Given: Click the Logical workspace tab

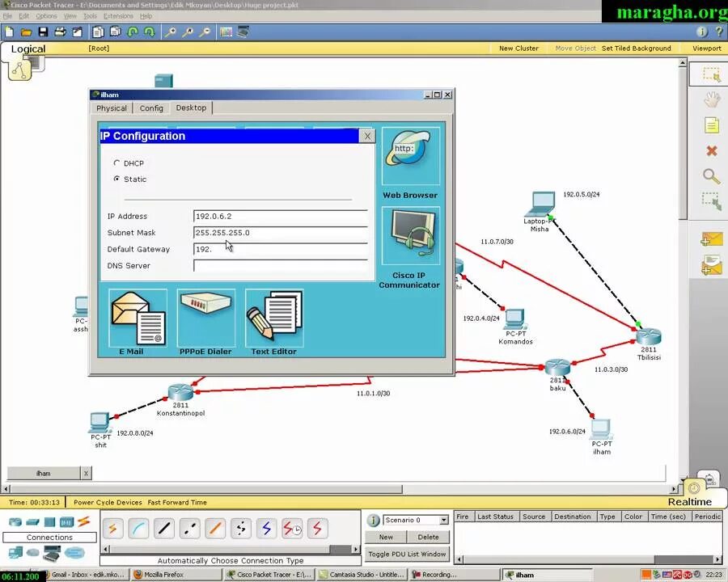Looking at the screenshot, I should [x=28, y=48].
